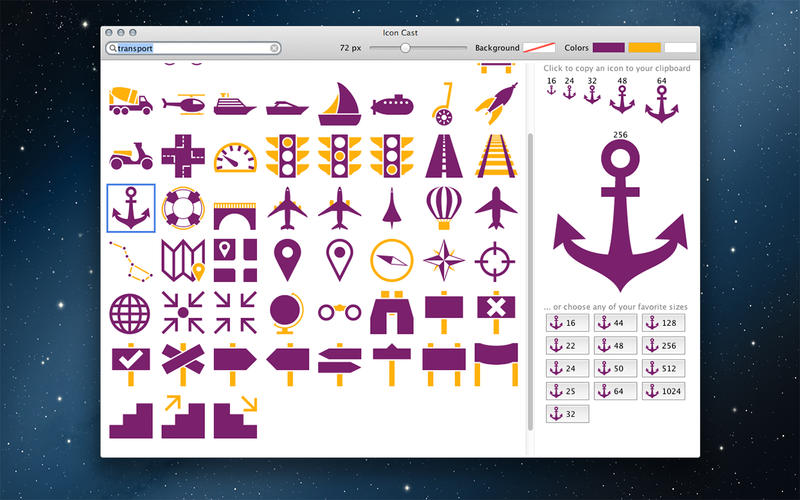Pick the speedometer gauge icon
Image resolution: width=800 pixels, height=500 pixels.
pyautogui.click(x=235, y=158)
